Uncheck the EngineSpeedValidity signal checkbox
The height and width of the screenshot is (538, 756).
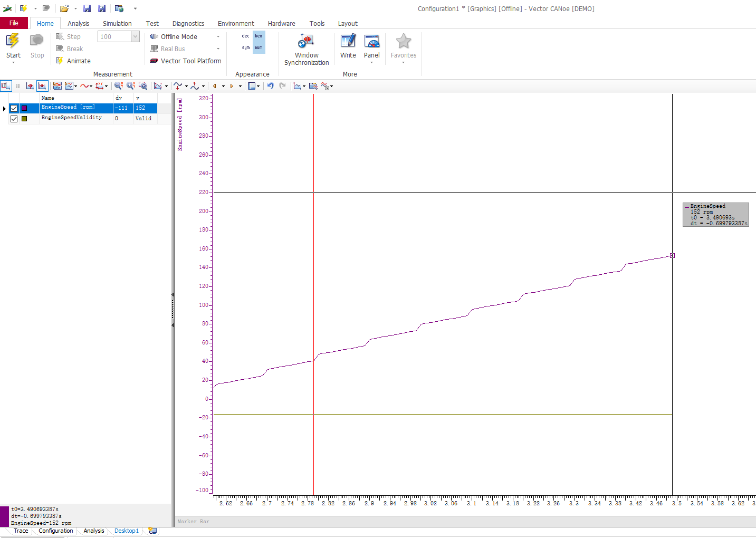click(x=14, y=119)
